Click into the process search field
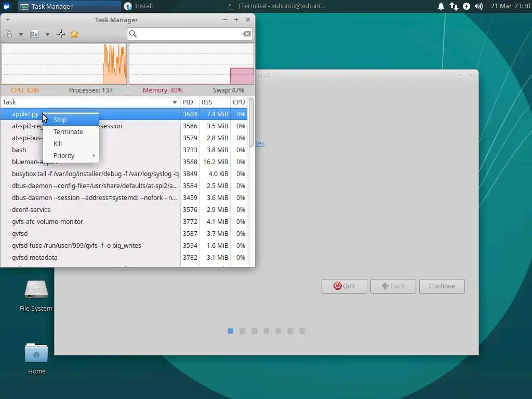The width and height of the screenshot is (532, 399). [x=190, y=34]
